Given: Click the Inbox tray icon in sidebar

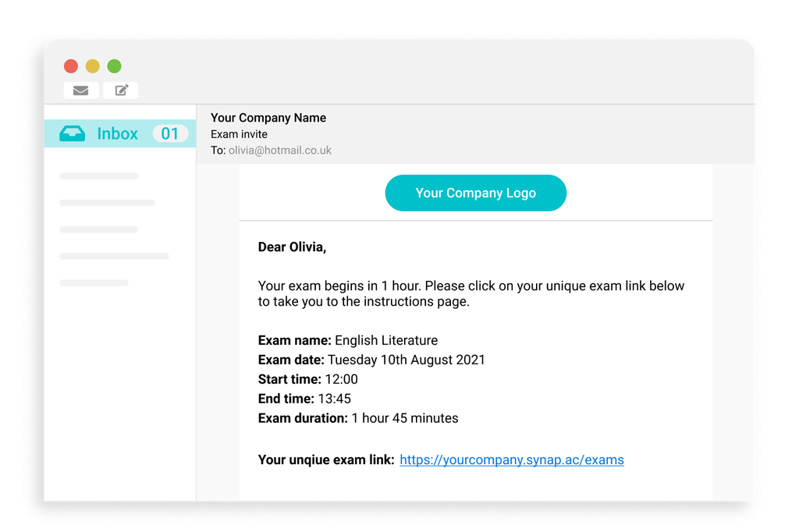Looking at the screenshot, I should [72, 133].
